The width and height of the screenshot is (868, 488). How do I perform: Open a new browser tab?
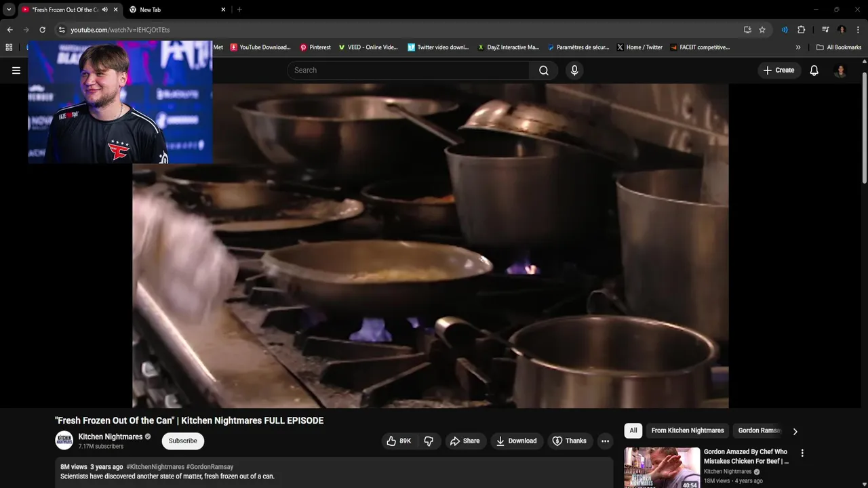pos(239,9)
